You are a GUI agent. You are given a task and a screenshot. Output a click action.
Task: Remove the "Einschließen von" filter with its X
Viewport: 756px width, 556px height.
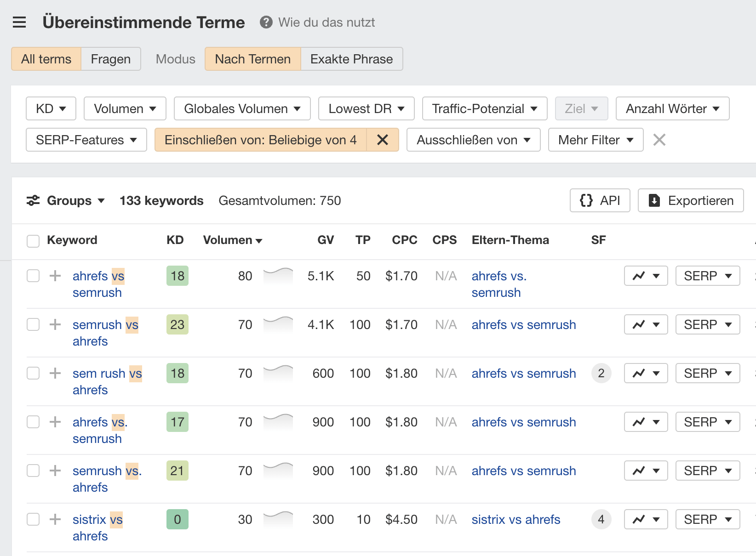[x=383, y=140]
